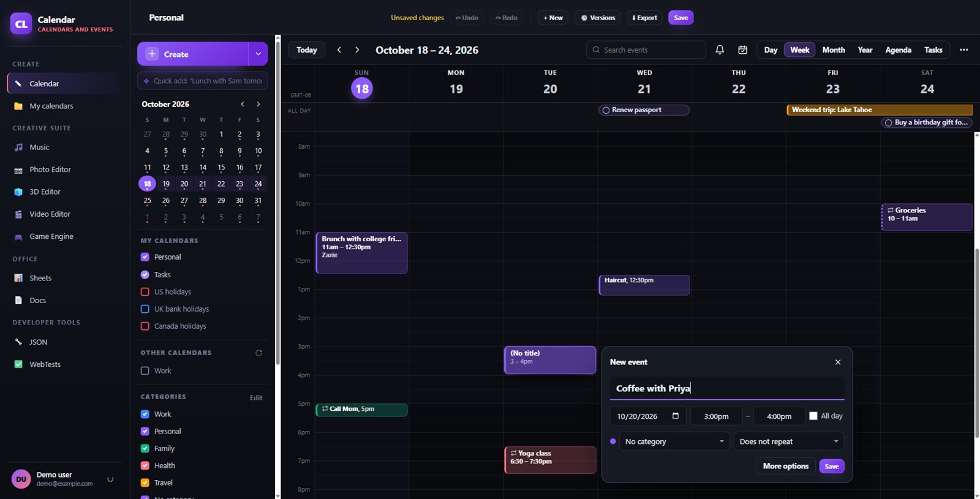Open the go-to-date calendar icon

tap(742, 50)
